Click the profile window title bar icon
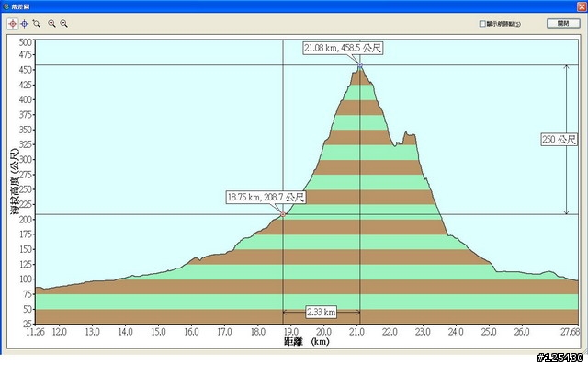588x365 pixels. coord(6,6)
